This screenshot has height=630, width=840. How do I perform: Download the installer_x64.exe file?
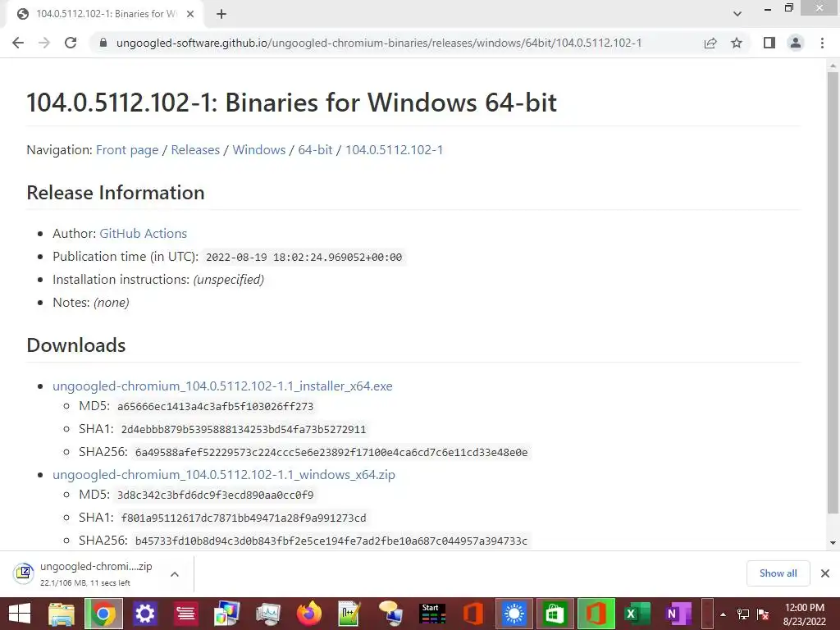coord(222,386)
